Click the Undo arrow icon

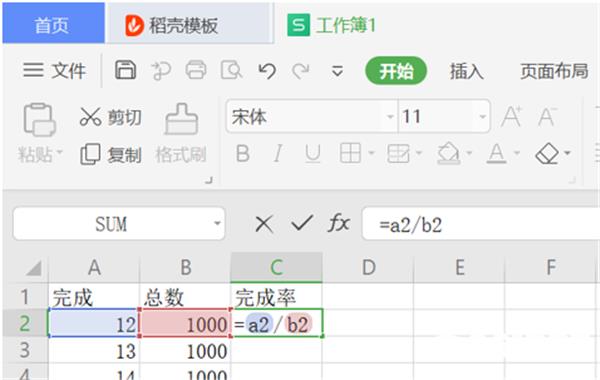[x=267, y=71]
